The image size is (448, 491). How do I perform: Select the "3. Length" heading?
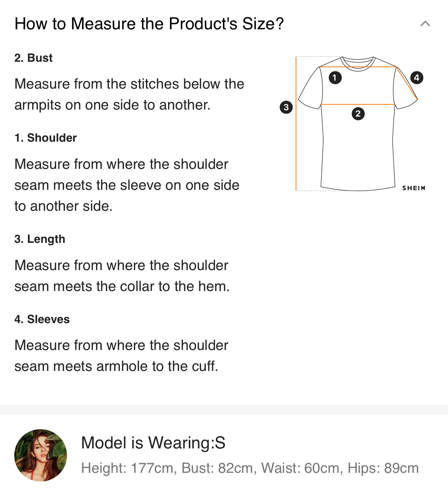click(40, 239)
